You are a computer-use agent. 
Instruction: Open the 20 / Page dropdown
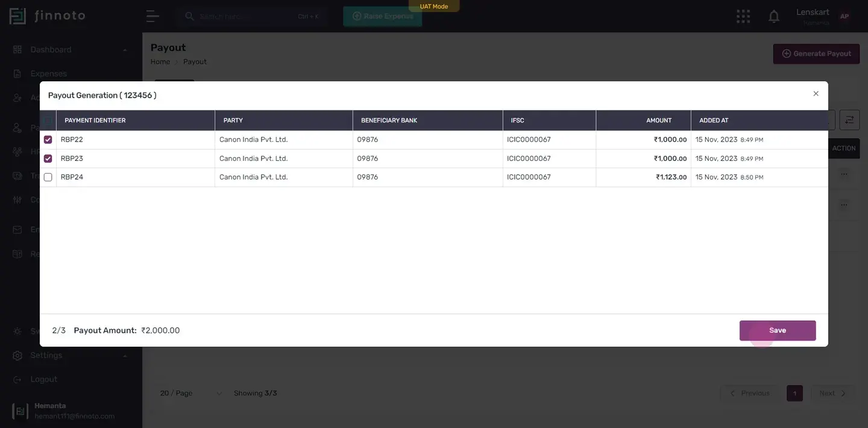pyautogui.click(x=190, y=393)
